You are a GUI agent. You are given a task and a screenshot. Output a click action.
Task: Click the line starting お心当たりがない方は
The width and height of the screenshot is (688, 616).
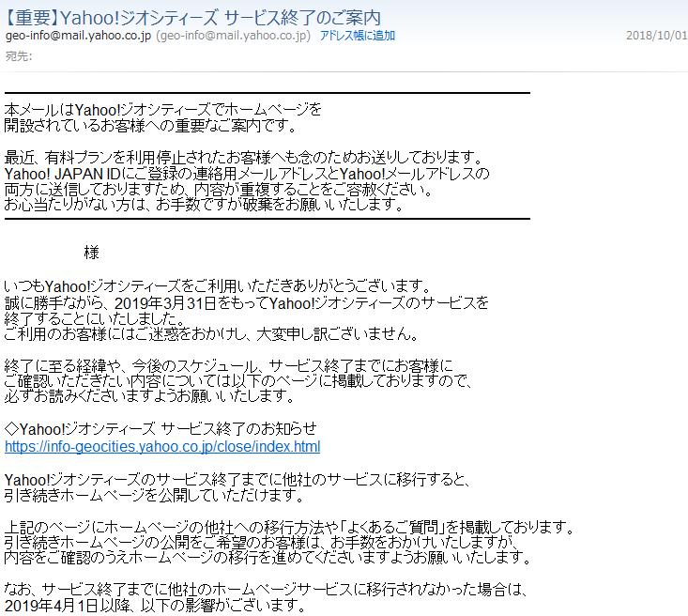coord(204,205)
